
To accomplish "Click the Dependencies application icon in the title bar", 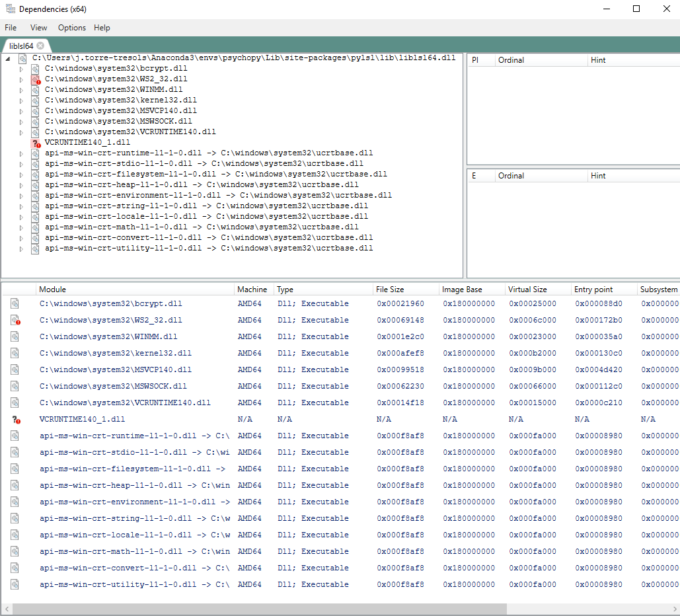I will pos(9,9).
